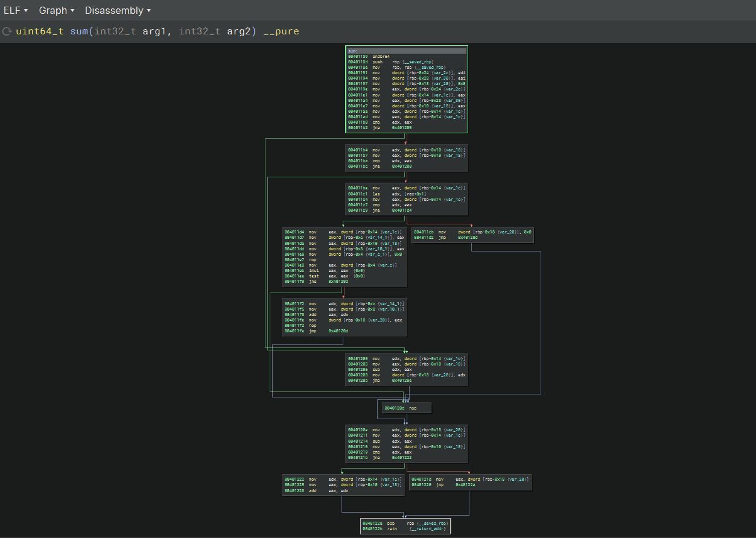Click jmp 0x40122a target at address 00401220

466,484
